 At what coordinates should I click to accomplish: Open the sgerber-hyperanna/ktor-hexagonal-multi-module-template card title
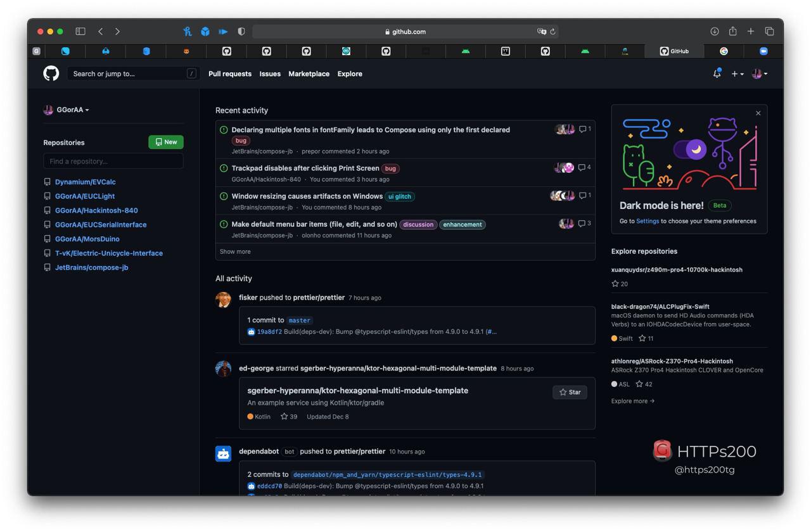coord(357,391)
